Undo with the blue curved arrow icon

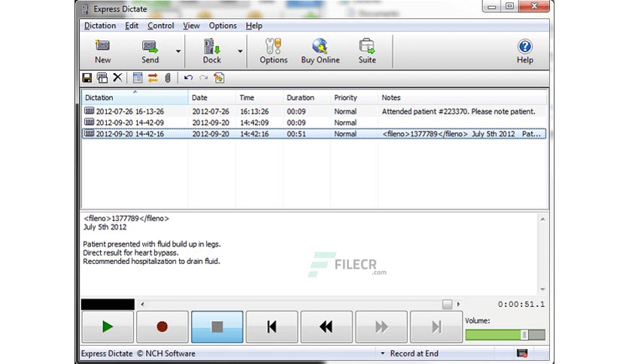(188, 77)
